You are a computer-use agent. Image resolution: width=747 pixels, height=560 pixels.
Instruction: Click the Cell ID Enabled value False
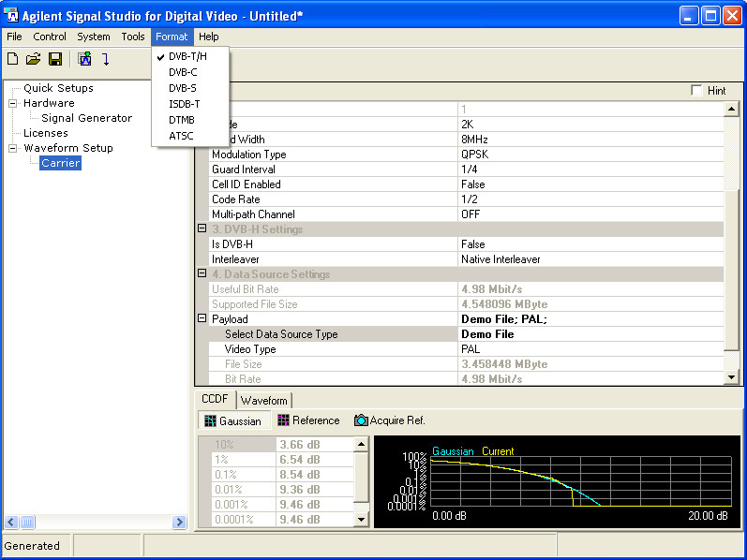pyautogui.click(x=590, y=184)
